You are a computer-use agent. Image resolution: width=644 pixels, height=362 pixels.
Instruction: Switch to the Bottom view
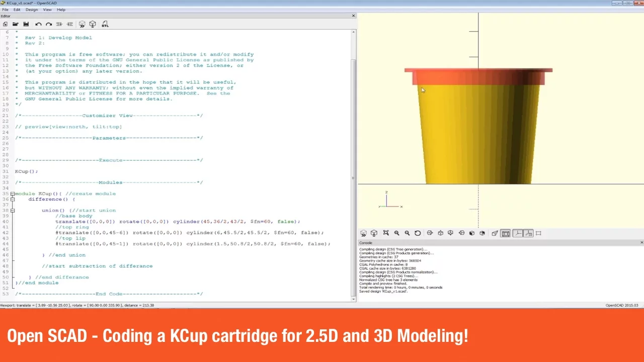pos(450,233)
